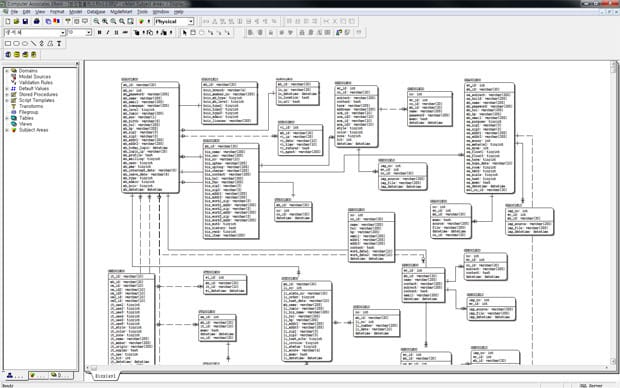Click the Print icon in toolbar

(x=37, y=21)
